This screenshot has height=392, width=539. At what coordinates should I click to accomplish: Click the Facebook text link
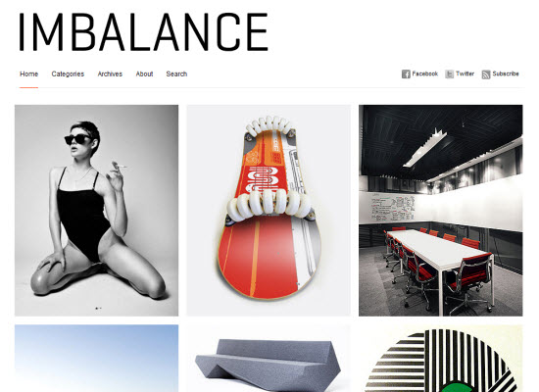[x=425, y=73]
